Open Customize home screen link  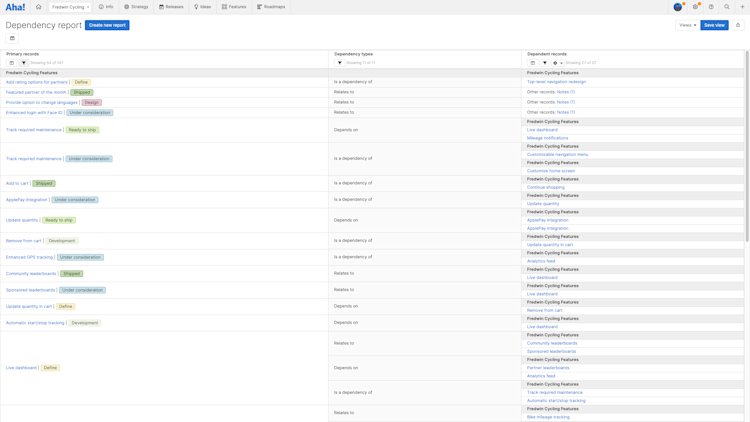tap(551, 171)
